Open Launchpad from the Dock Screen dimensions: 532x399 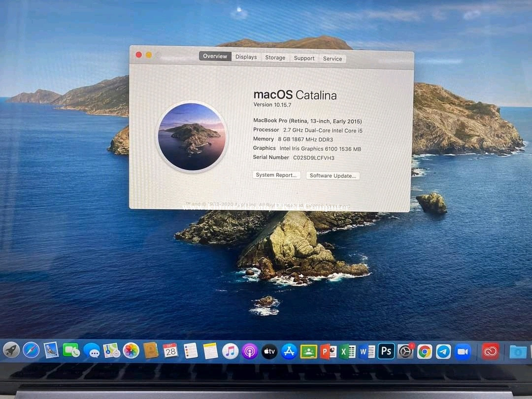tap(11, 350)
